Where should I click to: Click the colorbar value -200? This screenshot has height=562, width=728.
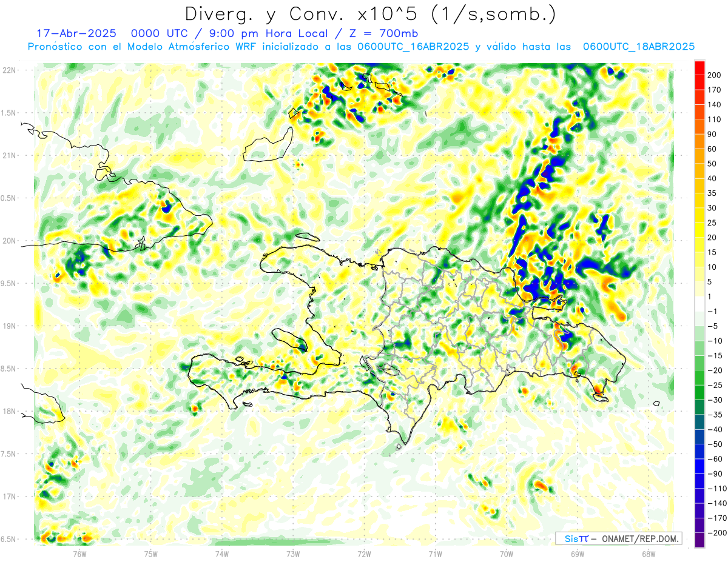click(x=717, y=533)
